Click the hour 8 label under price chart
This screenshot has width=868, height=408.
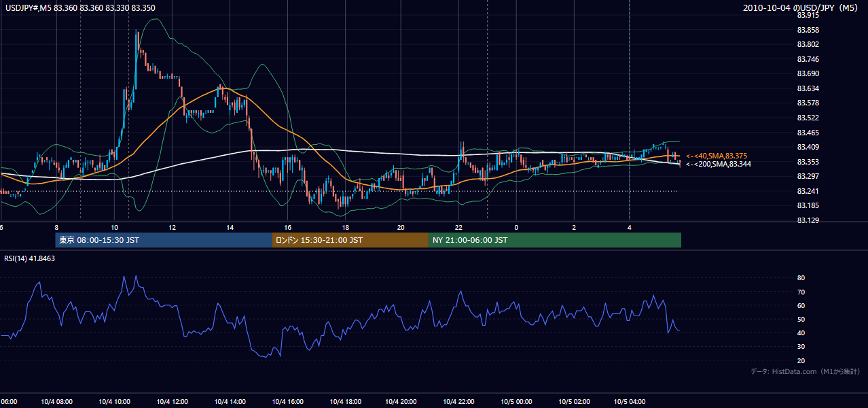coord(56,227)
